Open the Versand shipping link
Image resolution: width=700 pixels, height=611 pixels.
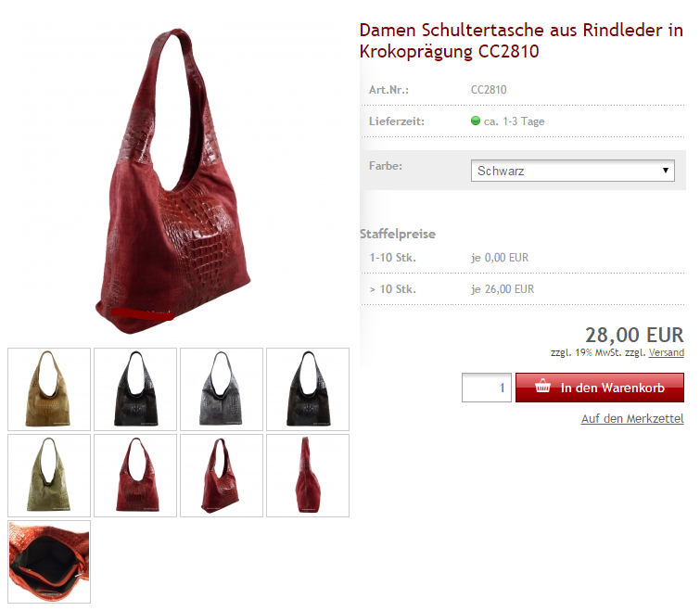coord(666,352)
